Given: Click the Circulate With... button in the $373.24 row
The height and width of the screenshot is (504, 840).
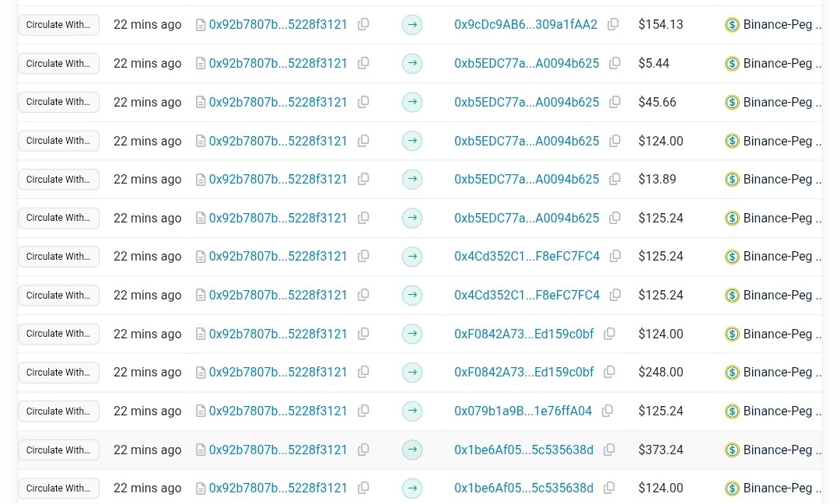Looking at the screenshot, I should point(58,450).
